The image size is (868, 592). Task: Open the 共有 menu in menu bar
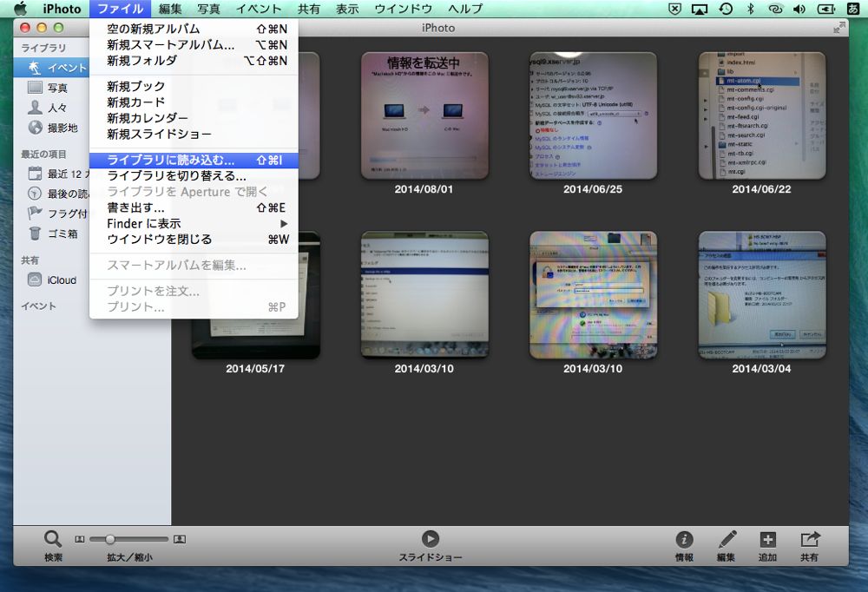pyautogui.click(x=308, y=9)
